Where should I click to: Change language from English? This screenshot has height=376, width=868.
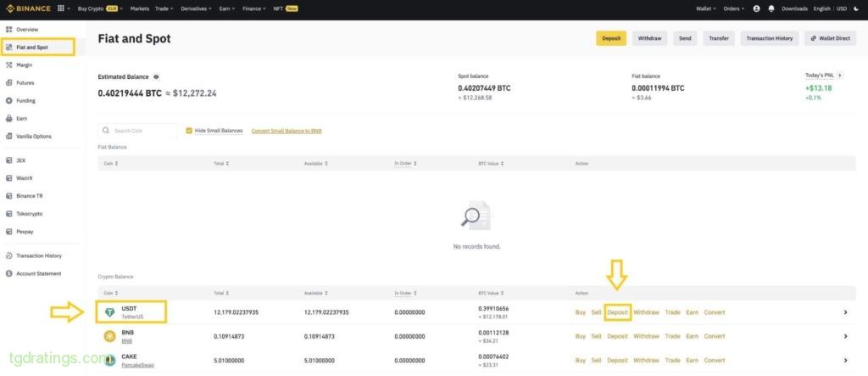[x=822, y=8]
